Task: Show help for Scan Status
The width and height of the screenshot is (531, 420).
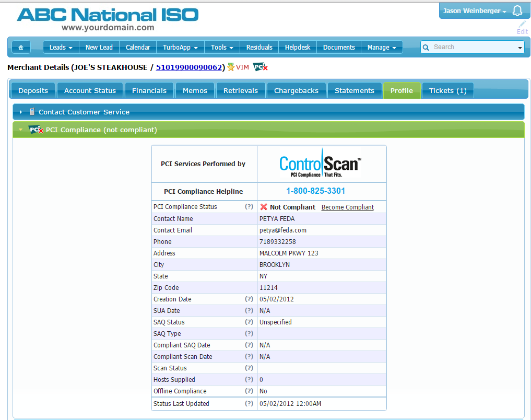Action: [x=249, y=368]
